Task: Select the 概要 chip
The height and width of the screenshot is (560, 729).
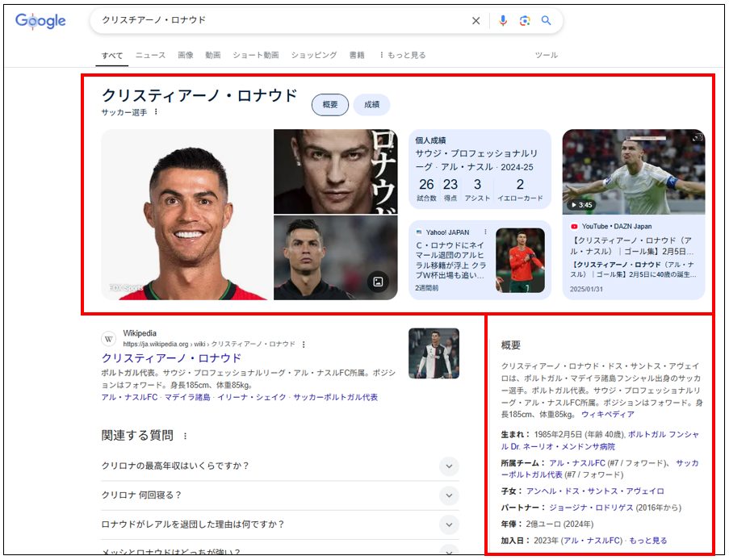Action: pos(330,105)
